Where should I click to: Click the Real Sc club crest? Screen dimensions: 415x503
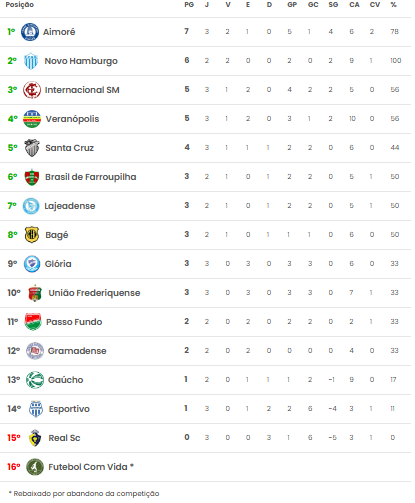coord(35,438)
